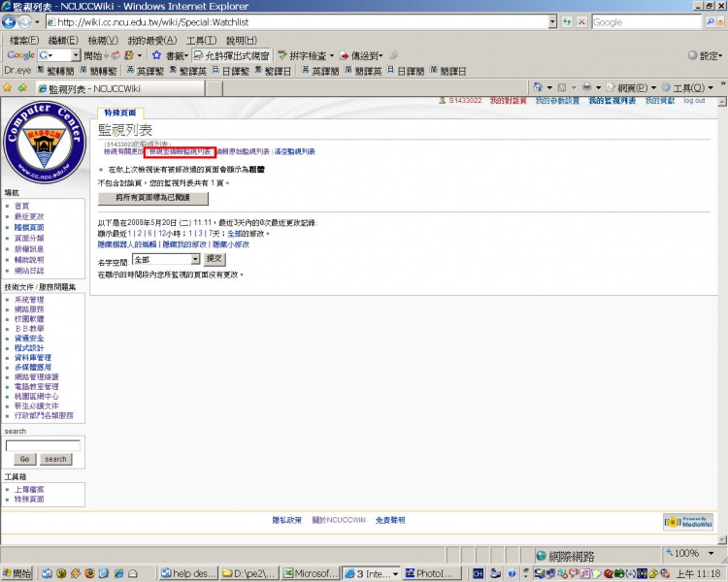This screenshot has height=582, width=728.
Task: Open the 我的最愛(A) menu
Action: coord(151,40)
